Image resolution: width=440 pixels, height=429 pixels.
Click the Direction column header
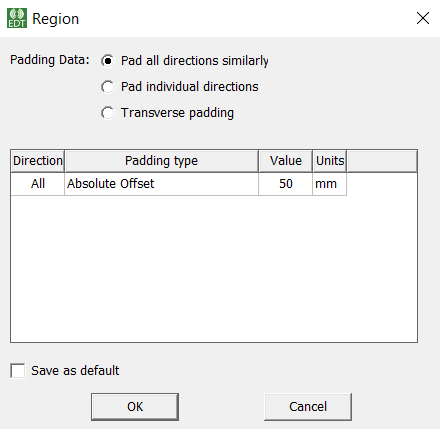click(x=38, y=161)
